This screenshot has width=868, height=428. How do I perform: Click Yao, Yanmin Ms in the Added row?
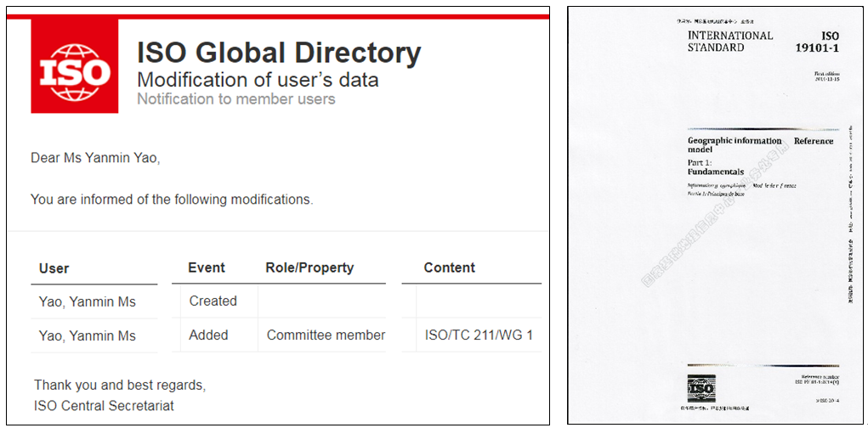87,335
